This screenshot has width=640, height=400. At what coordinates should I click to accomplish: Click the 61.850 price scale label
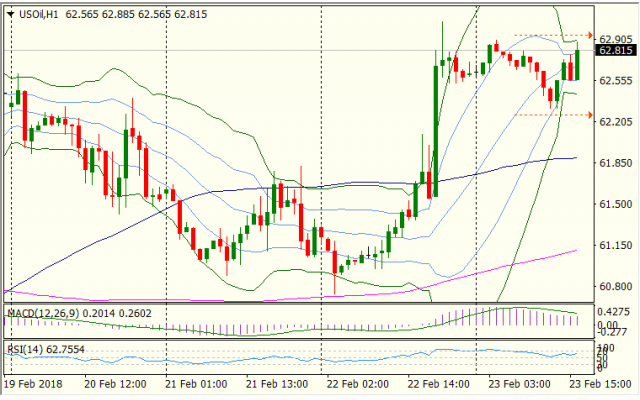pos(616,163)
